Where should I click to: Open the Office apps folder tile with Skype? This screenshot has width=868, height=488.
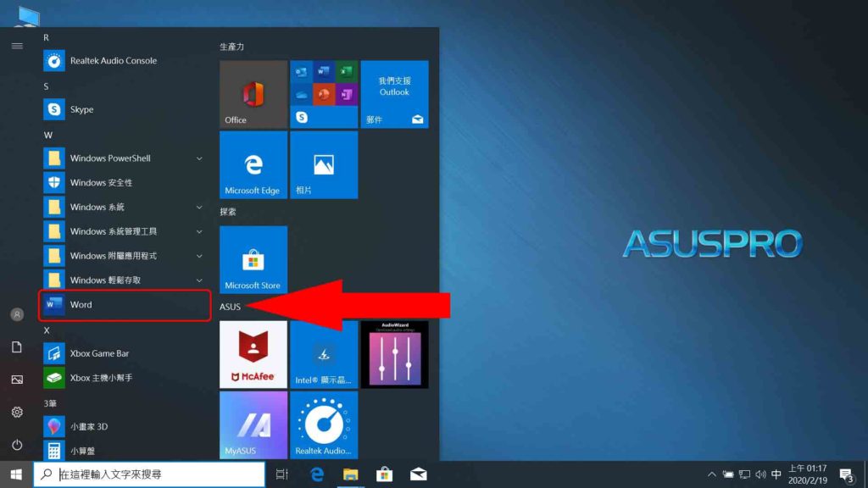pyautogui.click(x=324, y=94)
